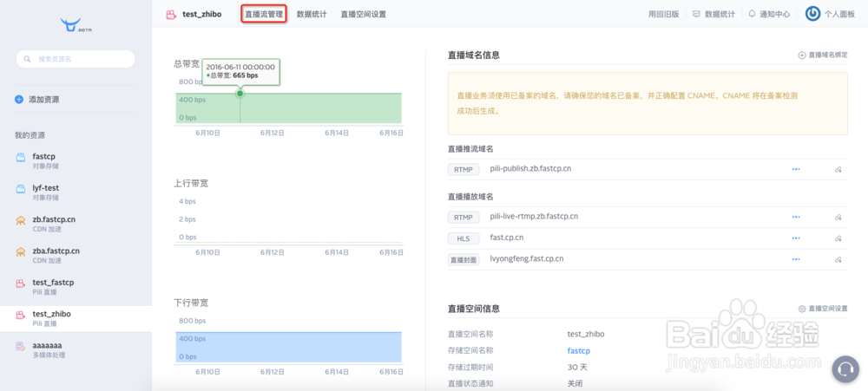Image resolution: width=868 pixels, height=391 pixels.
Task: Open the fastcp storage space link
Action: (x=578, y=350)
